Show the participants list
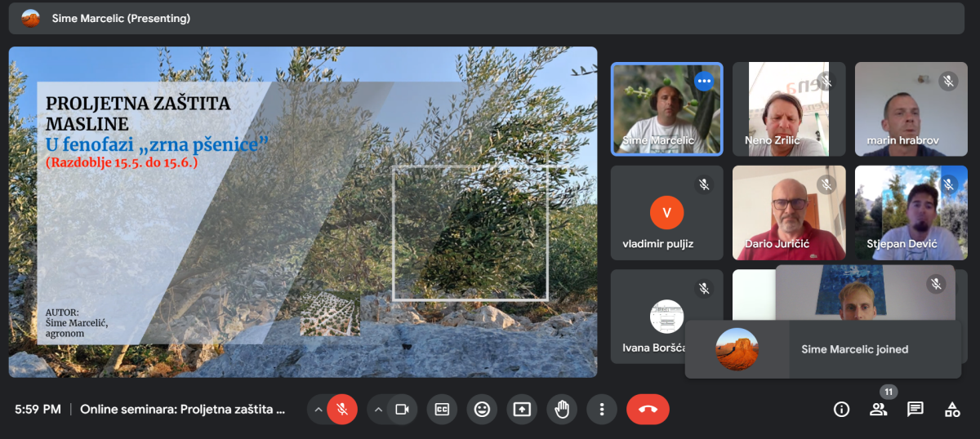 click(x=878, y=410)
